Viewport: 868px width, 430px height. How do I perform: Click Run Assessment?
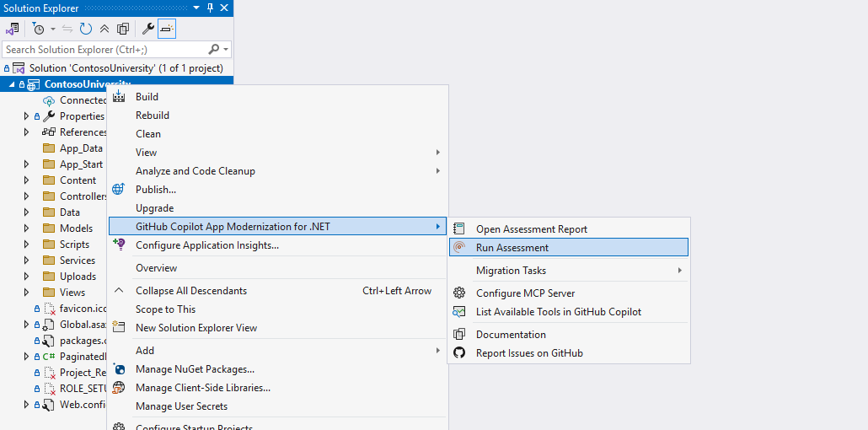click(x=569, y=248)
